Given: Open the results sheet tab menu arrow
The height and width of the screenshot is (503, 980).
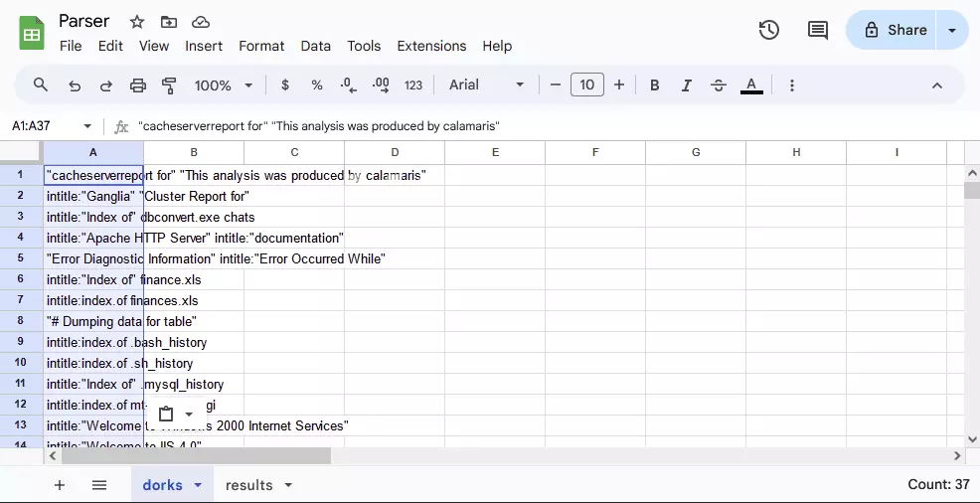Looking at the screenshot, I should pyautogui.click(x=288, y=485).
